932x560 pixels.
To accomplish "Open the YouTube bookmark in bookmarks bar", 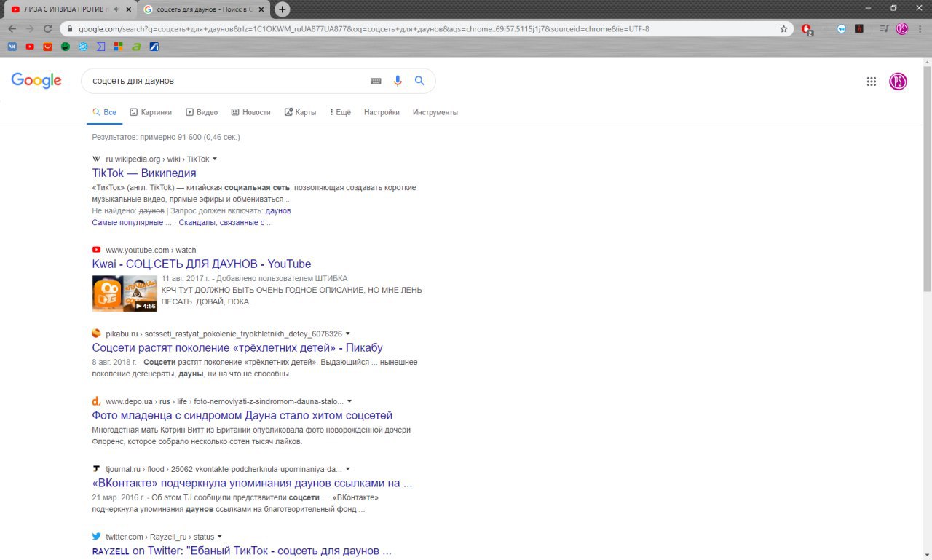I will [30, 47].
